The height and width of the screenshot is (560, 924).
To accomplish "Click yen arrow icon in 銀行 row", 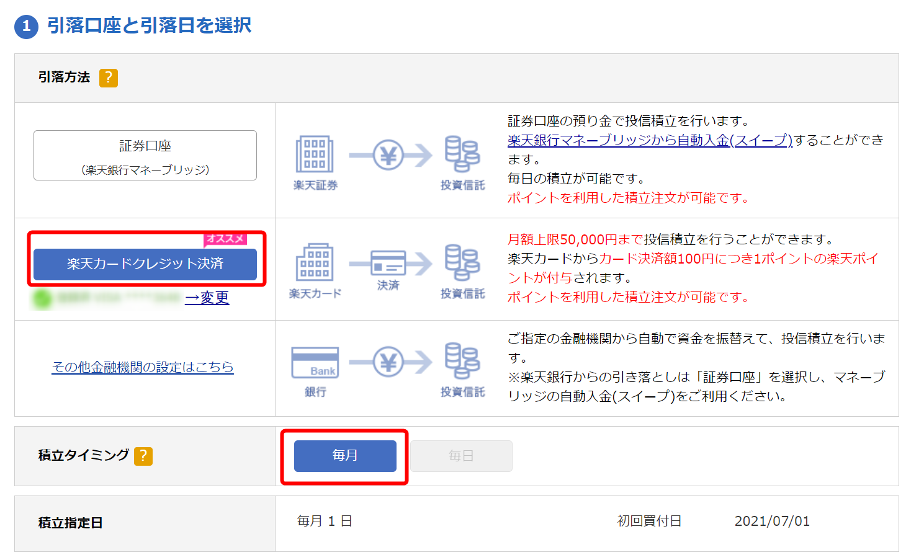I will click(390, 362).
